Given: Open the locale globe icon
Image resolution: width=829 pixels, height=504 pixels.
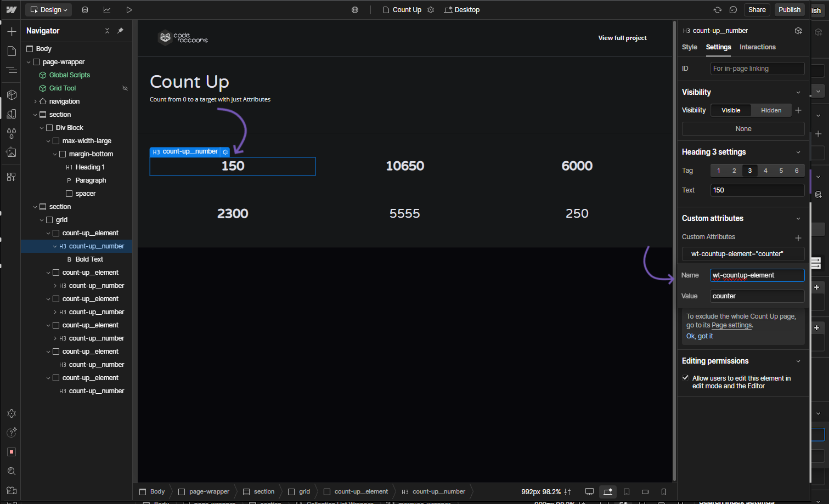Looking at the screenshot, I should pyautogui.click(x=355, y=10).
